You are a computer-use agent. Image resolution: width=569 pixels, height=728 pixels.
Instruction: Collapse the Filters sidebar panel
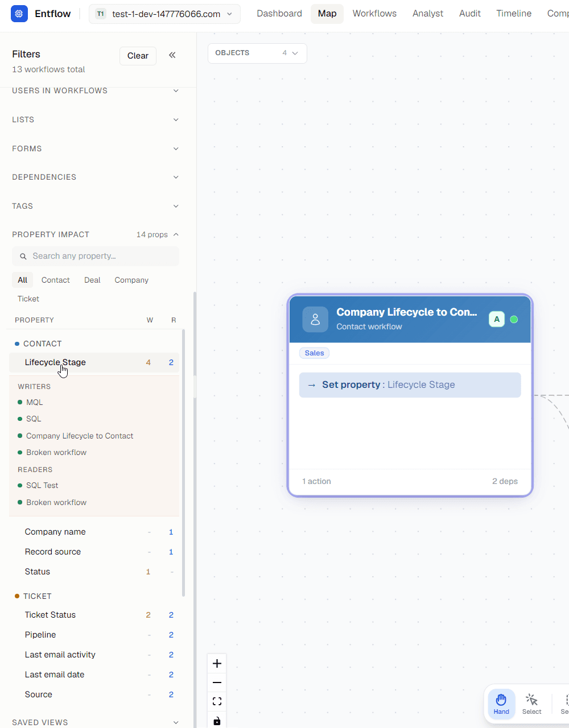172,55
